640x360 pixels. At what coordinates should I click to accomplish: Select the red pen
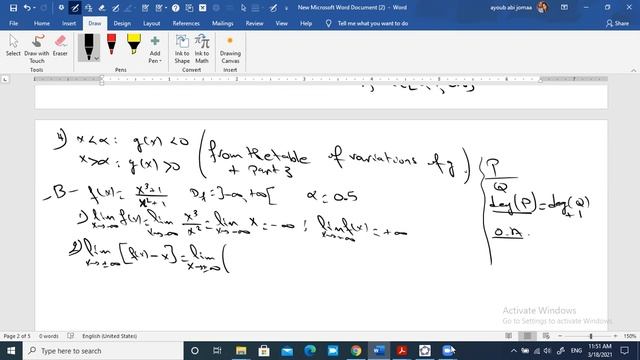pos(111,45)
